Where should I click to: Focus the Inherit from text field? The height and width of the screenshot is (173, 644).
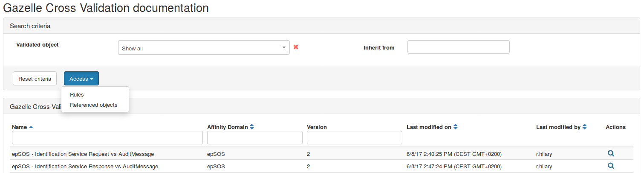point(458,47)
